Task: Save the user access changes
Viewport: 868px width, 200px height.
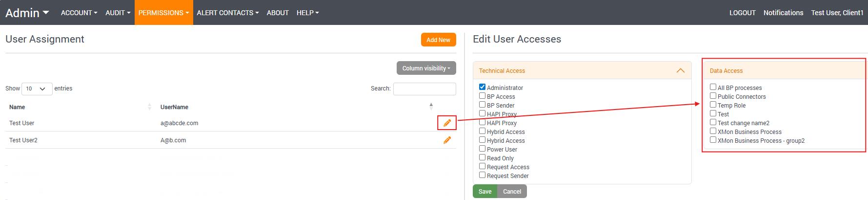Action: [484, 192]
